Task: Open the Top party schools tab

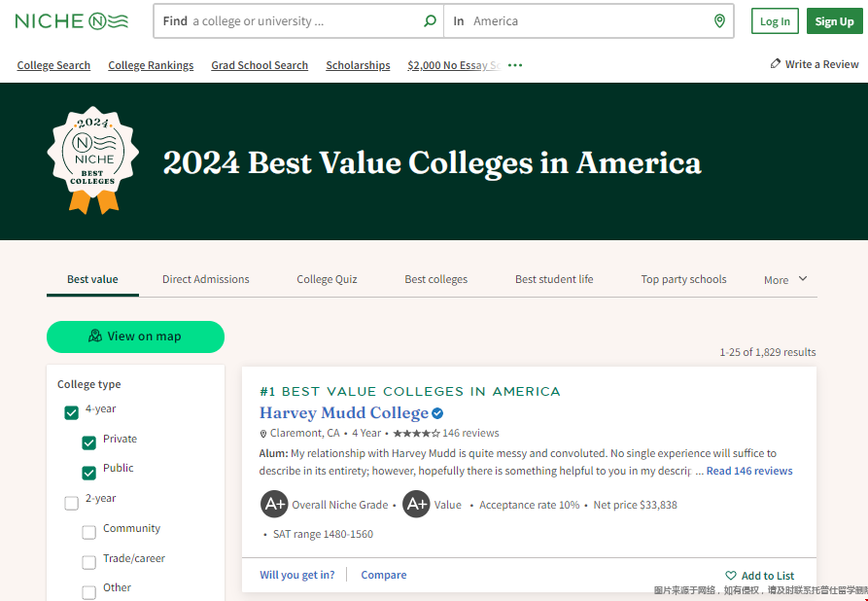Action: (683, 279)
